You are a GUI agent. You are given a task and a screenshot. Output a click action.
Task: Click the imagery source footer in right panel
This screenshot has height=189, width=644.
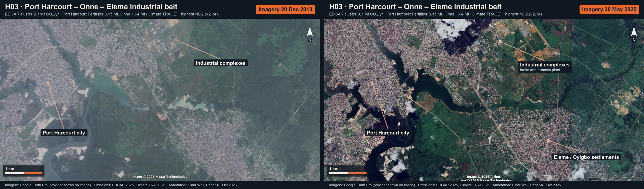pyautogui.click(x=445, y=185)
